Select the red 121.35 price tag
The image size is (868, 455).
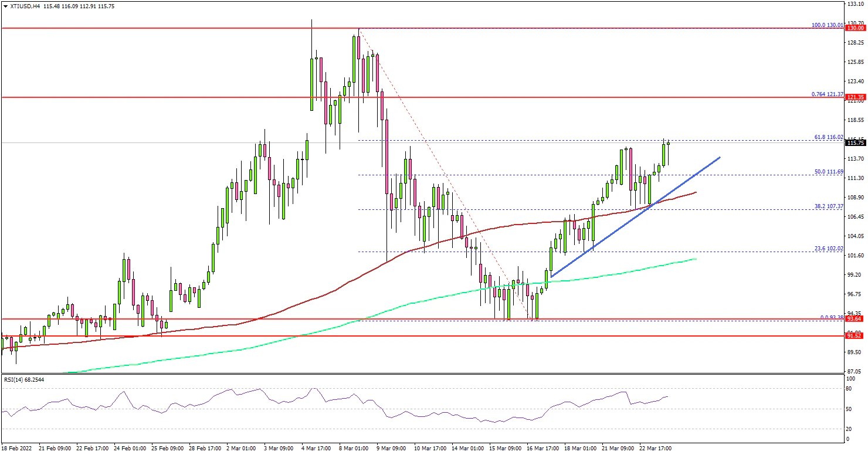855,97
